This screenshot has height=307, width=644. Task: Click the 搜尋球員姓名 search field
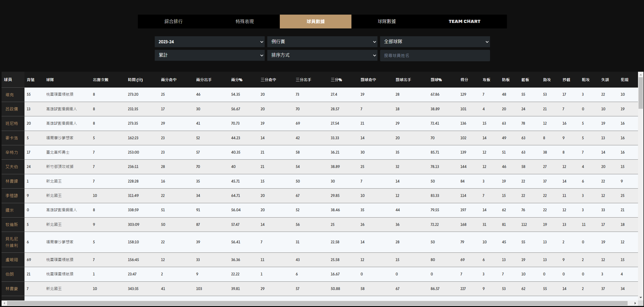coord(435,56)
